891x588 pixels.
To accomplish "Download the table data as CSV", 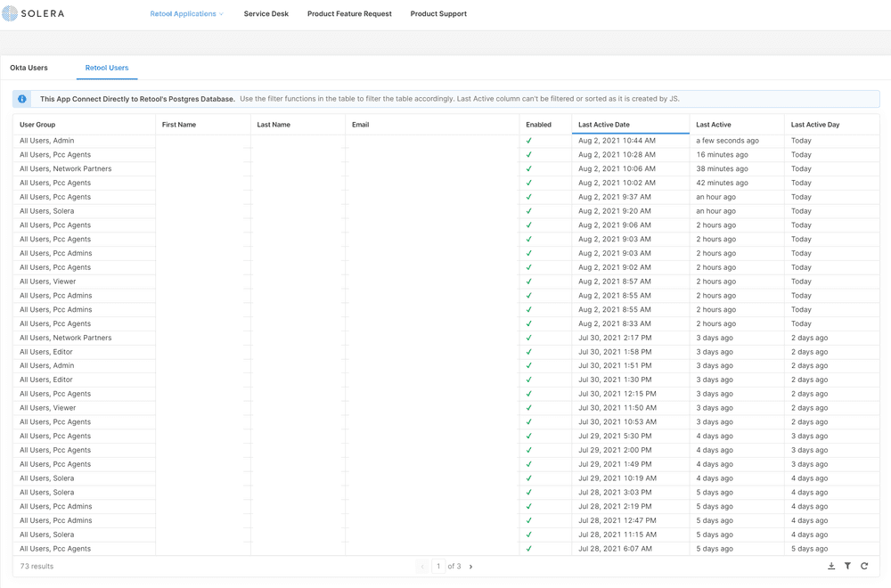I will tap(831, 566).
